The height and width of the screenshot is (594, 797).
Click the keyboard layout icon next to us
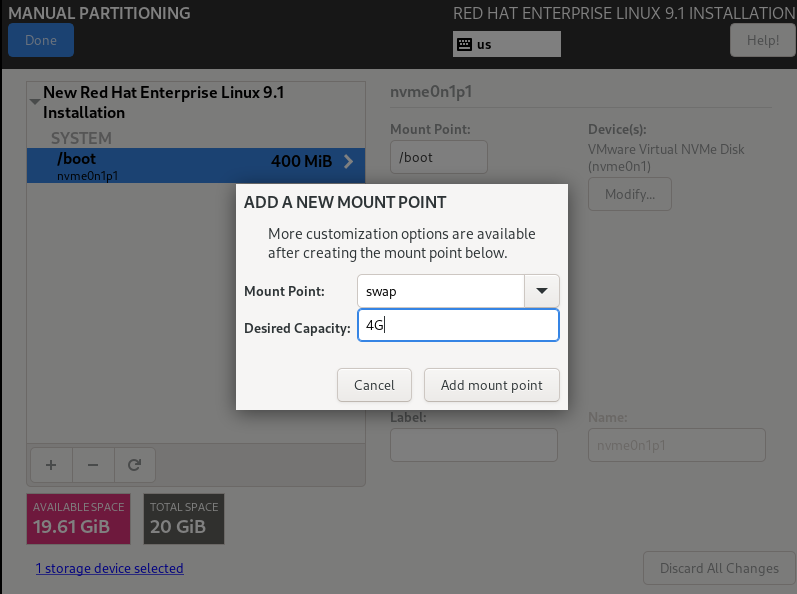pos(464,44)
